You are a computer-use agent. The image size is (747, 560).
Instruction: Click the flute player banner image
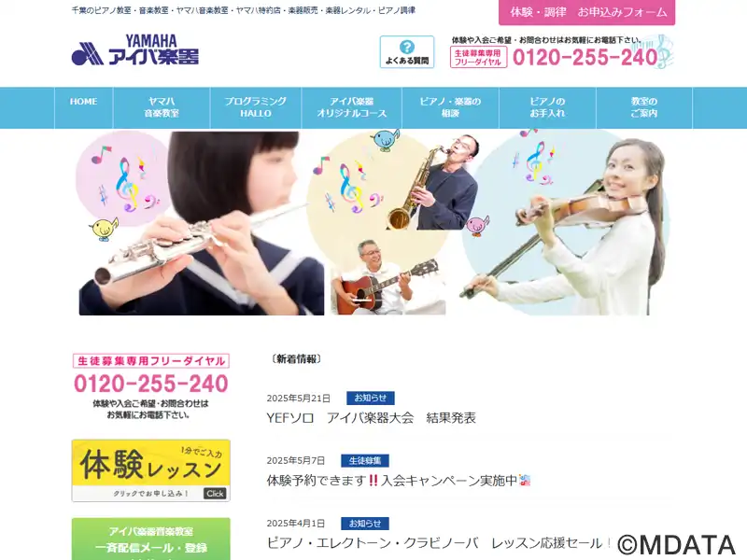coord(202,223)
